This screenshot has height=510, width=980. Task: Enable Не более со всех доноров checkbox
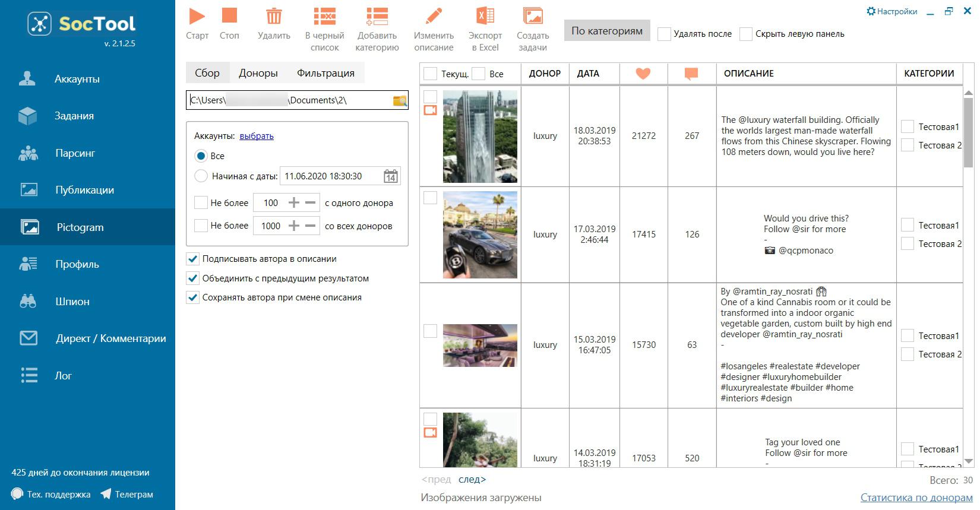tap(201, 226)
